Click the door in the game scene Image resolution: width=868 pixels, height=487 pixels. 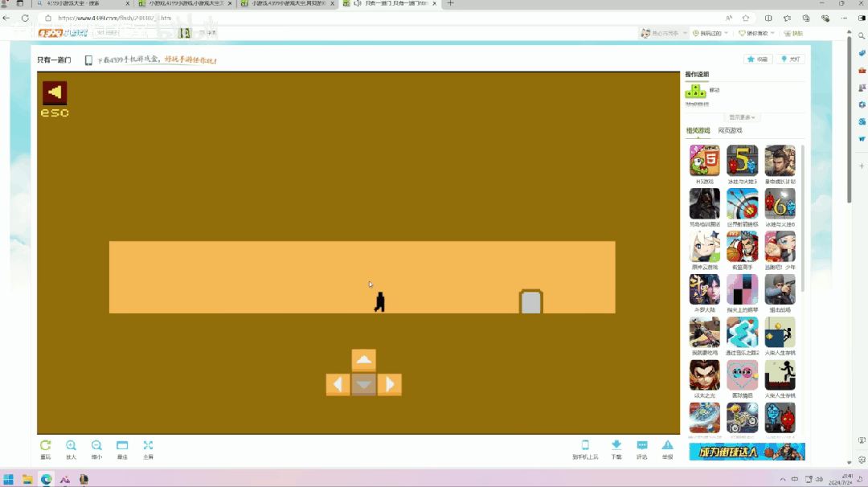click(x=530, y=302)
